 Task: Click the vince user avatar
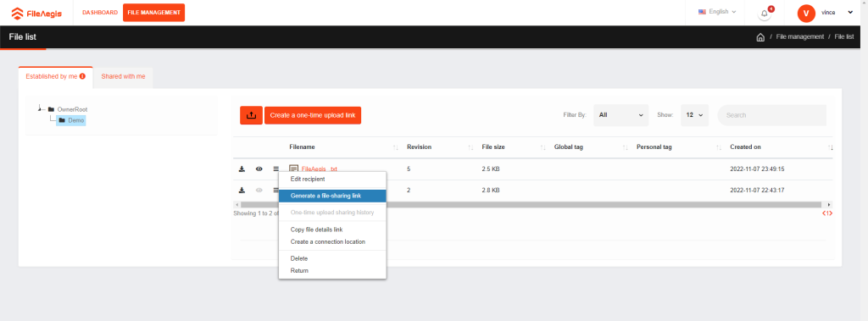click(x=806, y=13)
